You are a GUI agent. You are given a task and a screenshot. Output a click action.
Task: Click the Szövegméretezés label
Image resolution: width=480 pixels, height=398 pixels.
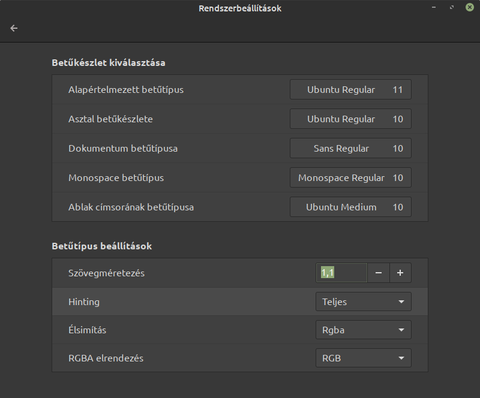[106, 273]
